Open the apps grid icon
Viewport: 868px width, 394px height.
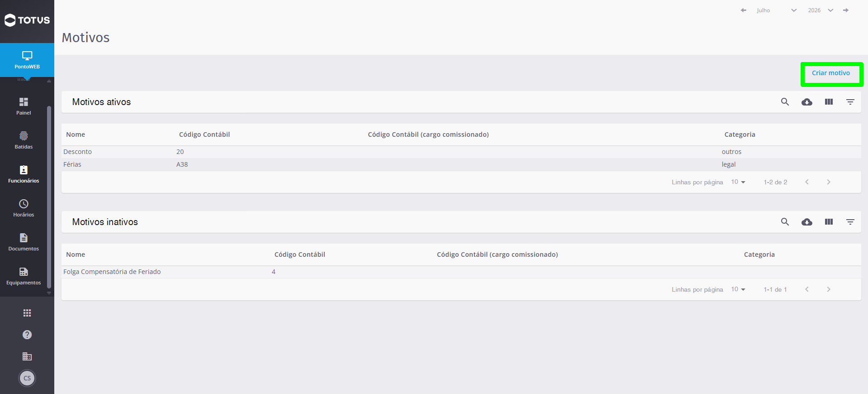click(x=27, y=313)
